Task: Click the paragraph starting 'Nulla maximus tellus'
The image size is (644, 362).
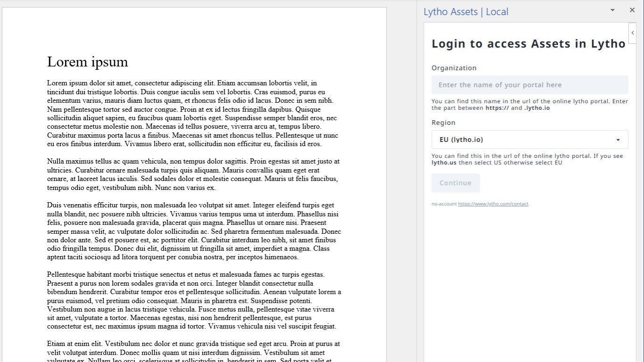Action: point(193,174)
